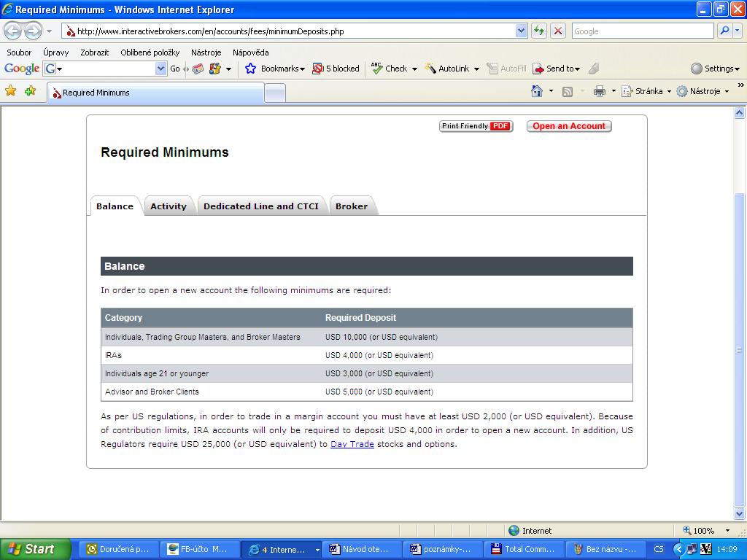Viewport: 747px width, 560px height.
Task: Click the Google toolbar Bookmarks star
Action: tap(251, 69)
